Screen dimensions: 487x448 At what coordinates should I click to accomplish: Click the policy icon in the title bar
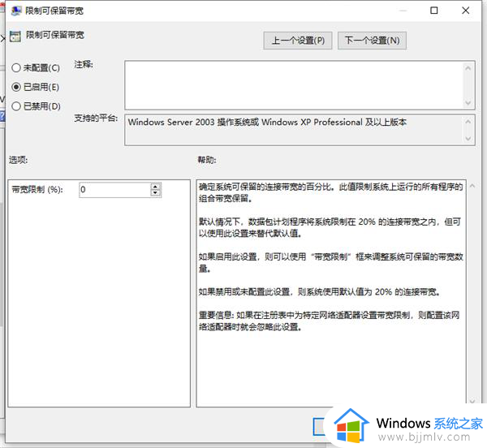click(14, 11)
